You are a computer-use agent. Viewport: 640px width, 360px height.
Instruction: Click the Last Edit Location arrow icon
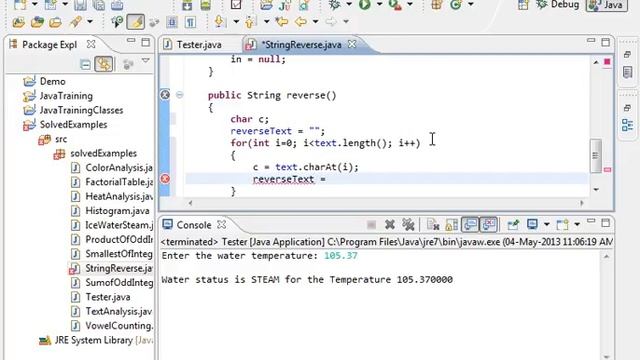[281, 21]
